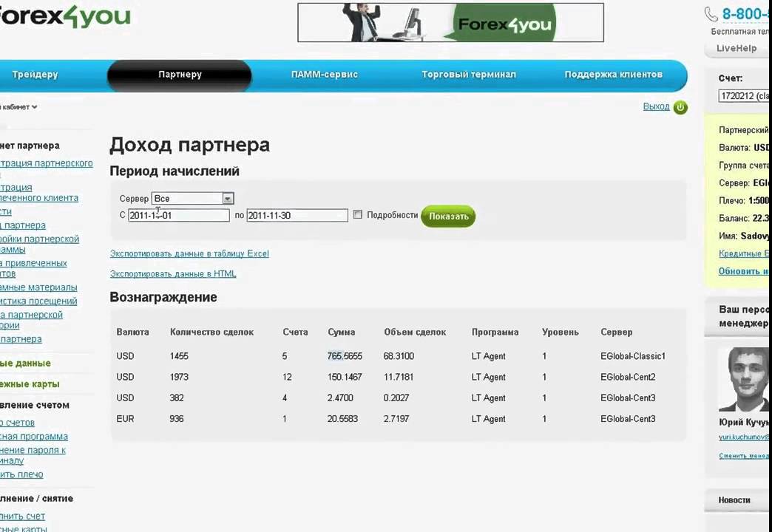
Task: Focus the end date field 2011-11-30
Action: (x=297, y=215)
